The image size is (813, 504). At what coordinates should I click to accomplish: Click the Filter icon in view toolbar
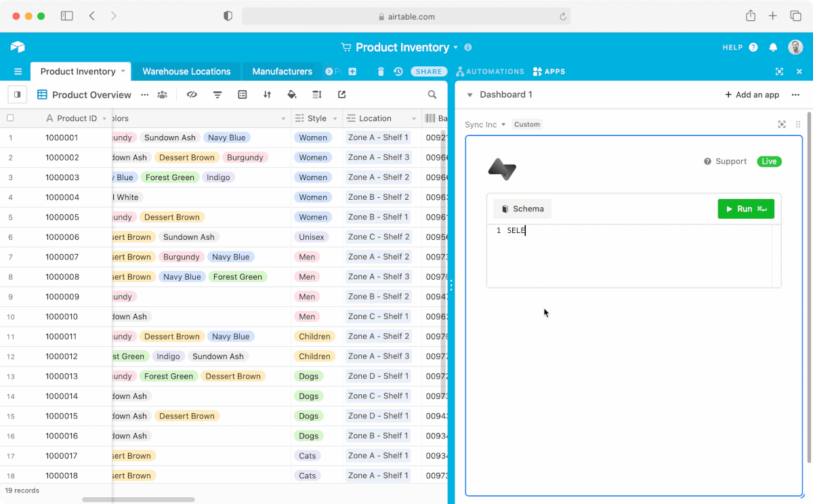(x=217, y=95)
